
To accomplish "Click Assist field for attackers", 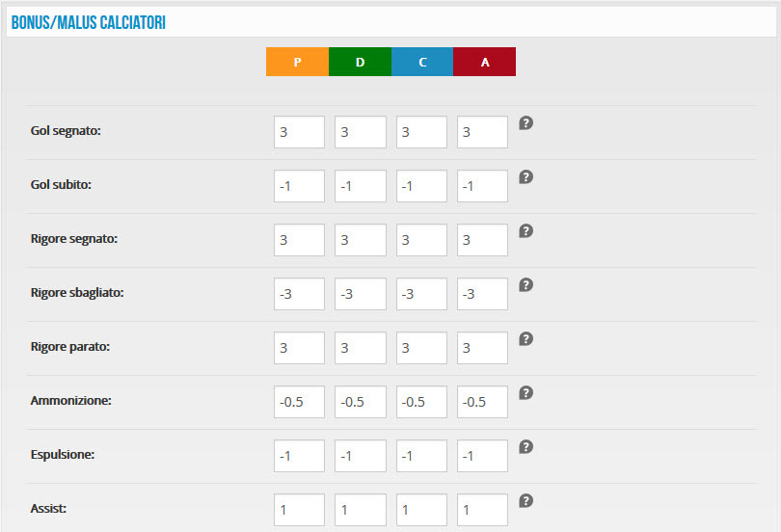I will (483, 510).
